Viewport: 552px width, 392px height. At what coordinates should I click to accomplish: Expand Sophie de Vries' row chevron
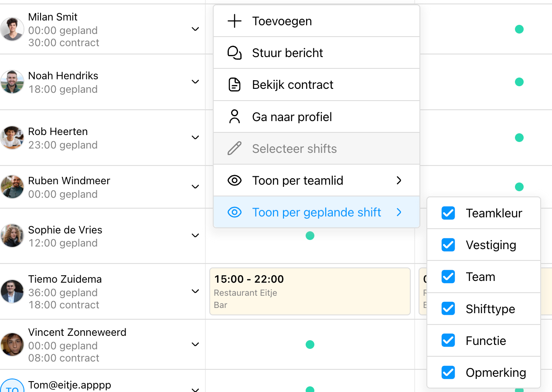tap(195, 236)
